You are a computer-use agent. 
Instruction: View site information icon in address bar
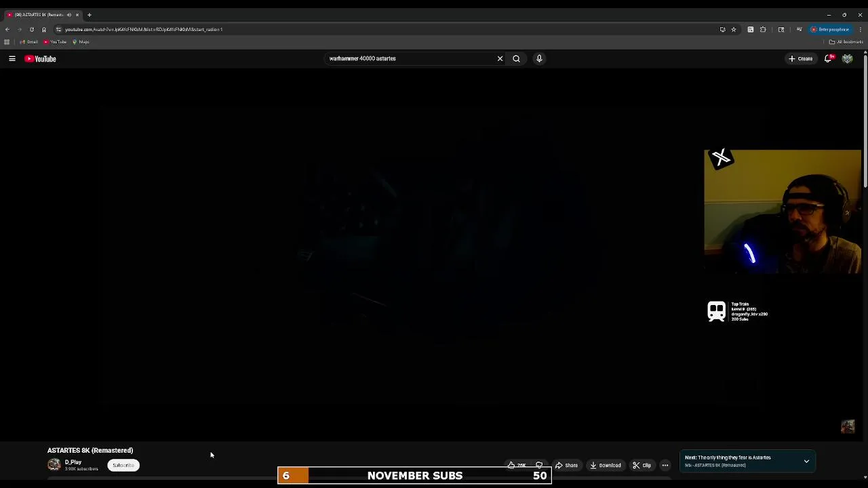[x=59, y=30]
